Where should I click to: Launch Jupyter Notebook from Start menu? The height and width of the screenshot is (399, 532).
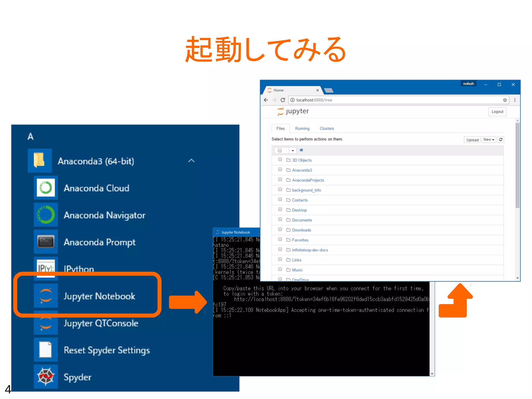(x=87, y=296)
